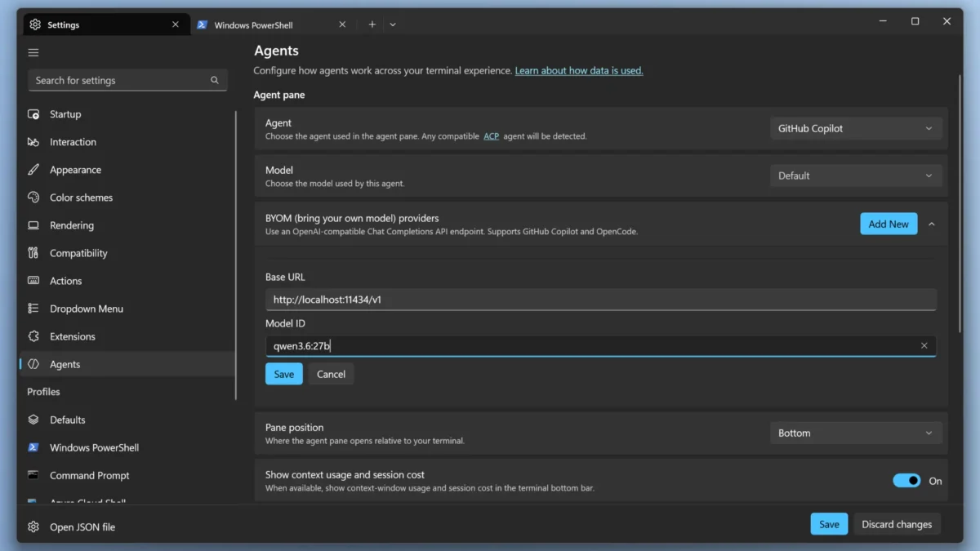Image resolution: width=980 pixels, height=551 pixels.
Task: Click the Interaction sidebar icon
Action: (33, 142)
